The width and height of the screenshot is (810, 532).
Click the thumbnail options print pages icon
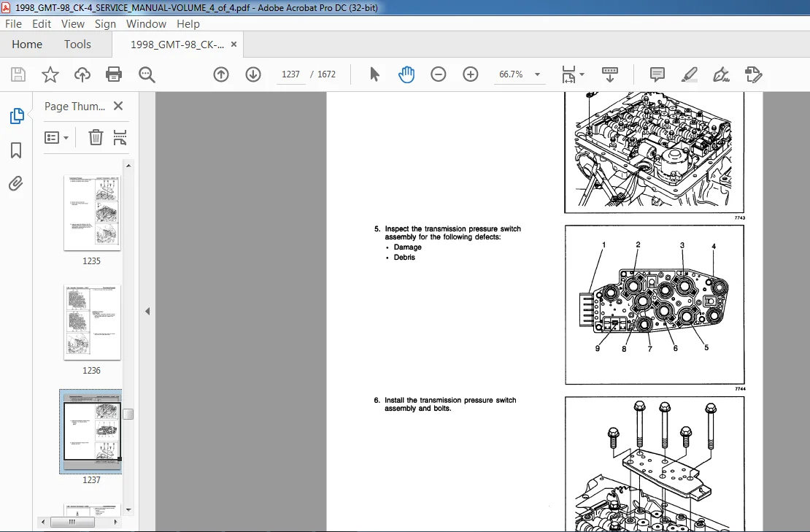coord(120,137)
